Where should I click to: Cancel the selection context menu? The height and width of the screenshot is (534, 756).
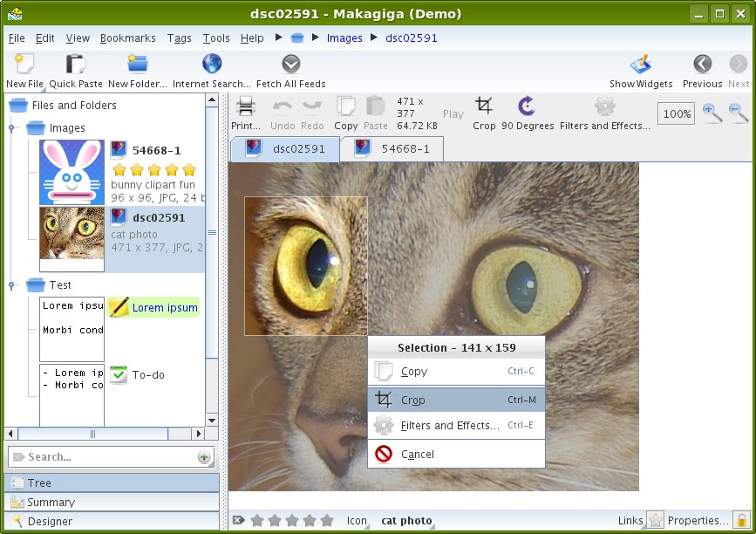pyautogui.click(x=456, y=454)
